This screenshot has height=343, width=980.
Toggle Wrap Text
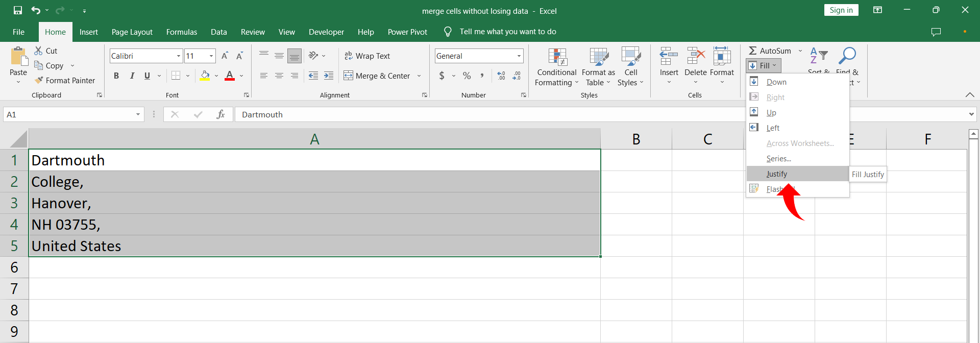pyautogui.click(x=367, y=56)
